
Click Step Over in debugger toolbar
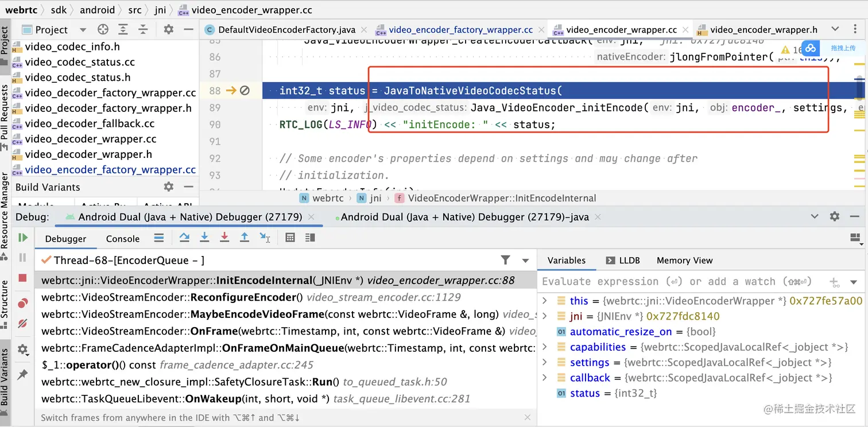[184, 238]
